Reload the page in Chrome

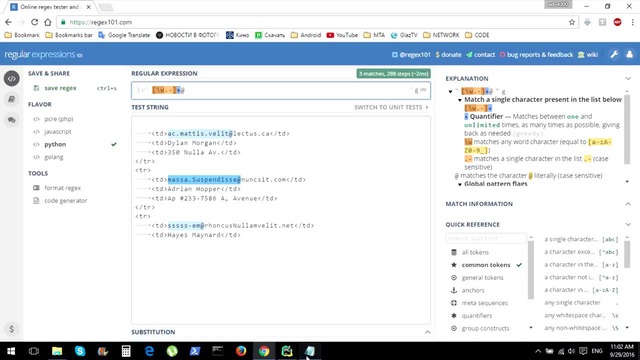pyautogui.click(x=35, y=22)
